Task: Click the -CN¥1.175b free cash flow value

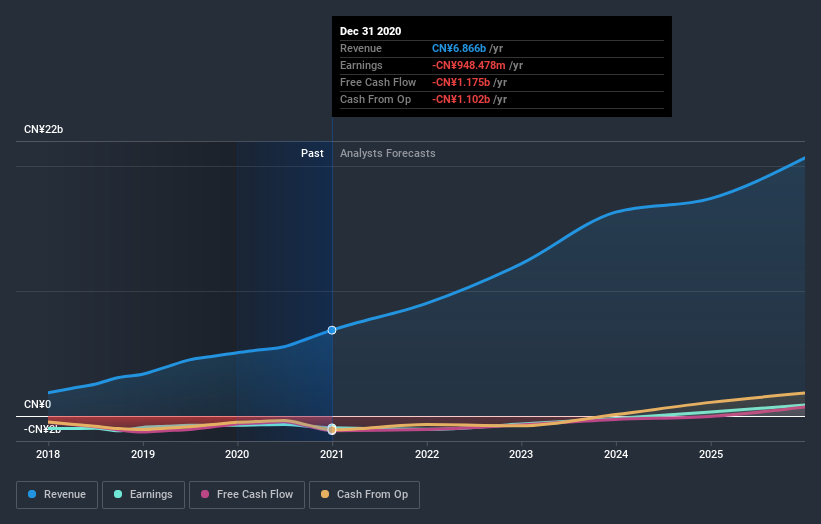Action: 461,82
